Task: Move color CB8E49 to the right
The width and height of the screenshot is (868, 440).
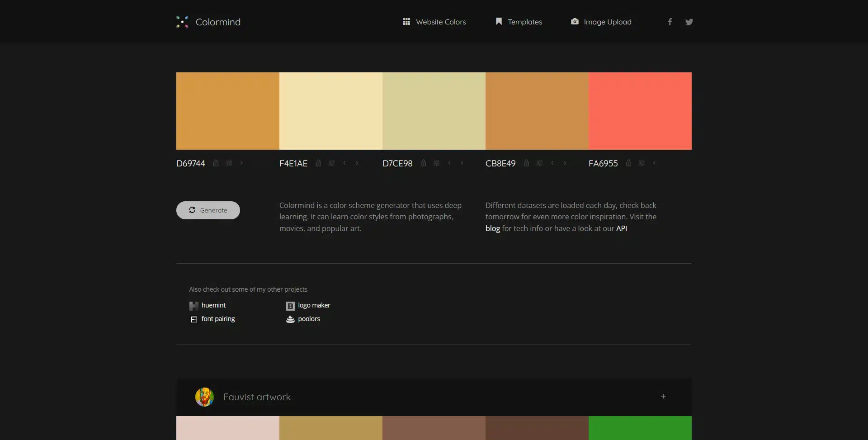Action: click(x=565, y=163)
